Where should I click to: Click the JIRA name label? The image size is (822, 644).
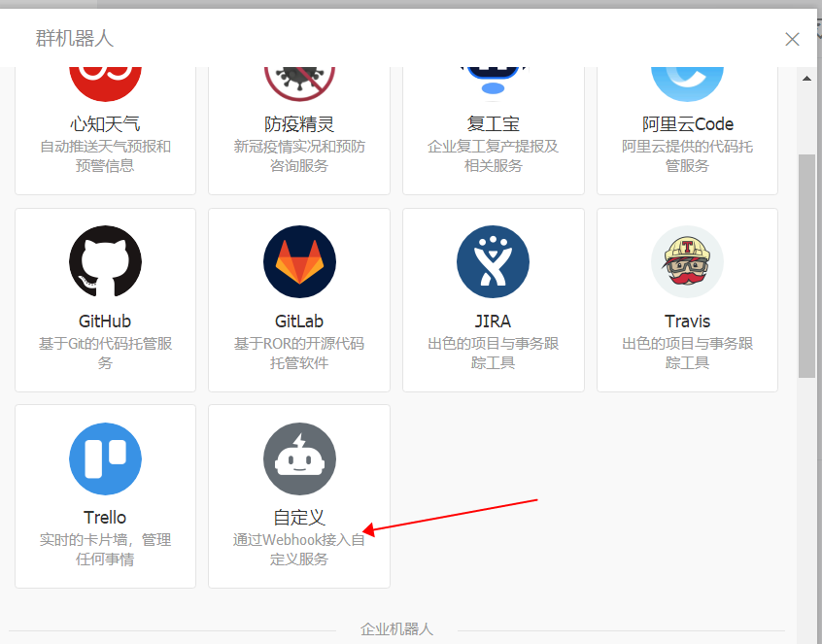coord(493,322)
